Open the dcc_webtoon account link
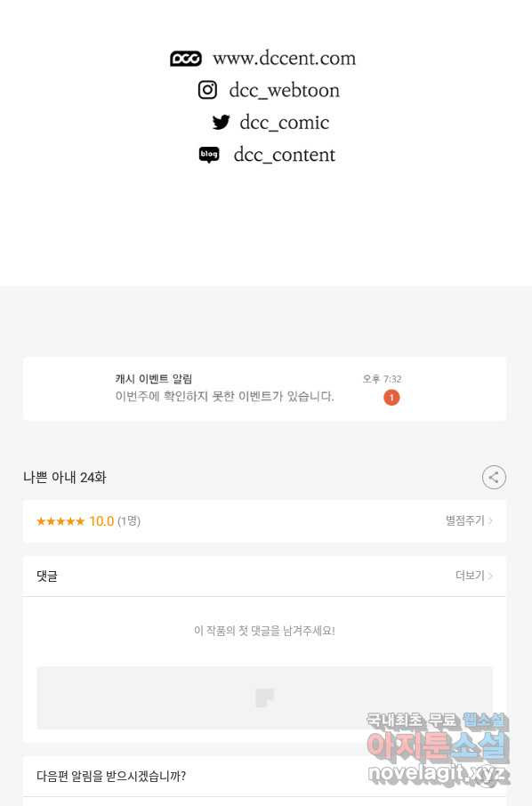The image size is (532, 806). click(x=285, y=91)
